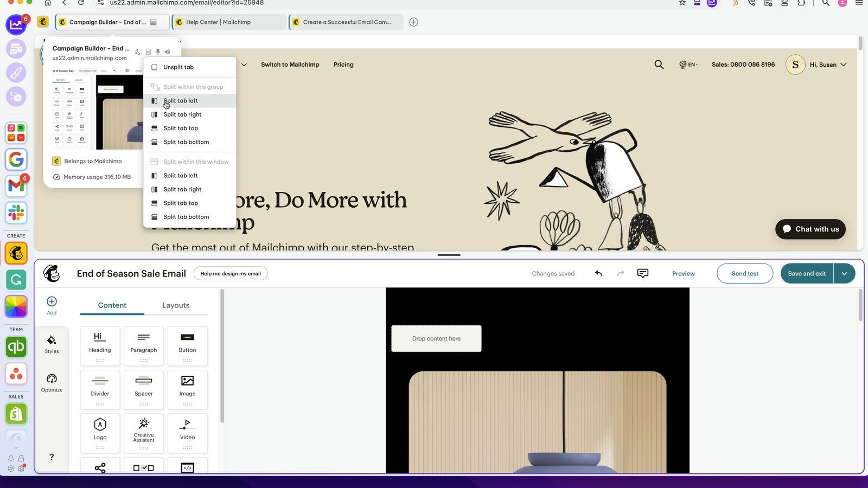Open the Optimize panel icon
Viewport: 868px width, 488px height.
pos(52,383)
